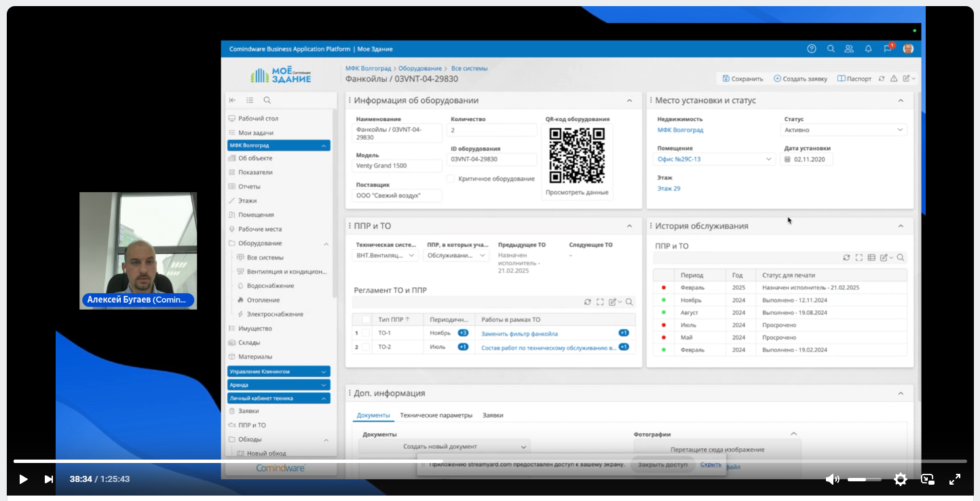Adjust the video volume slider
980x501 pixels.
[x=864, y=479]
